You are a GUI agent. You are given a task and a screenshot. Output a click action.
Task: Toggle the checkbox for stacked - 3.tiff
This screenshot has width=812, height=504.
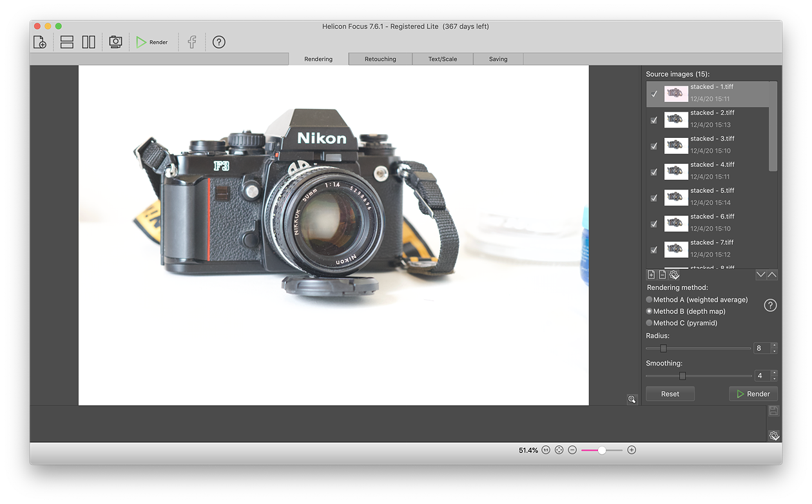pyautogui.click(x=654, y=146)
